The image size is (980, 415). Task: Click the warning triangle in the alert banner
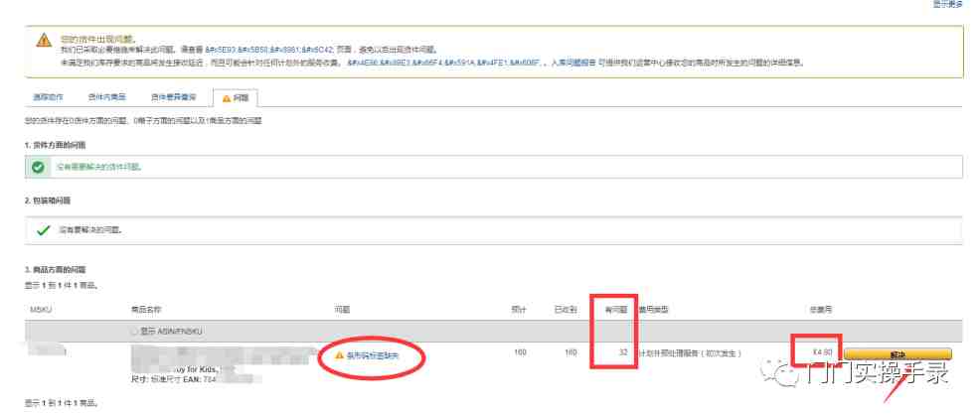click(x=44, y=41)
